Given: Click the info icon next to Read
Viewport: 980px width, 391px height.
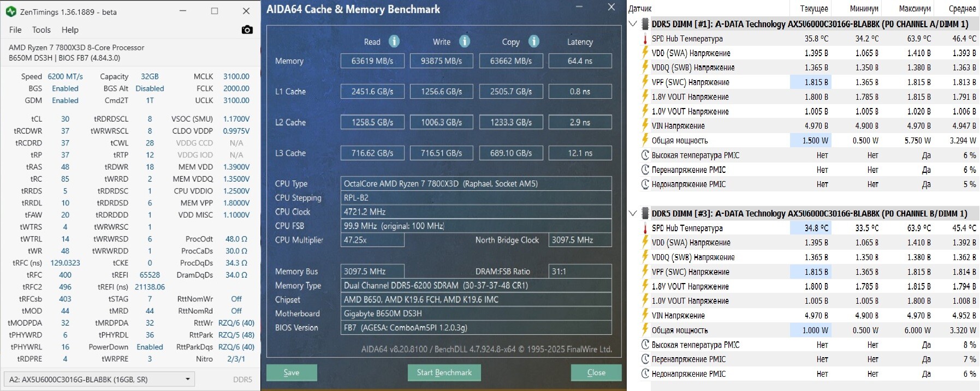Looking at the screenshot, I should pyautogui.click(x=394, y=41).
